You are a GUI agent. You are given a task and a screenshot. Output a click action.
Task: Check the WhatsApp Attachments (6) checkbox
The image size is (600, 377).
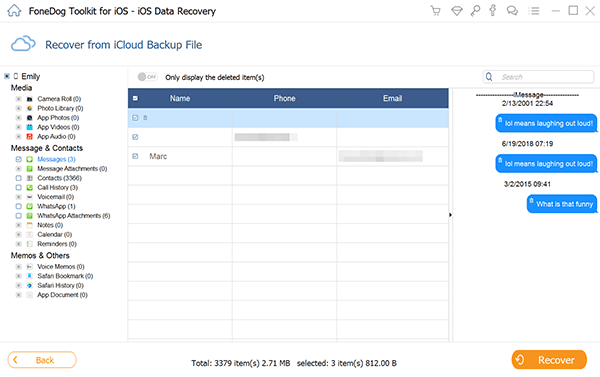(x=18, y=216)
